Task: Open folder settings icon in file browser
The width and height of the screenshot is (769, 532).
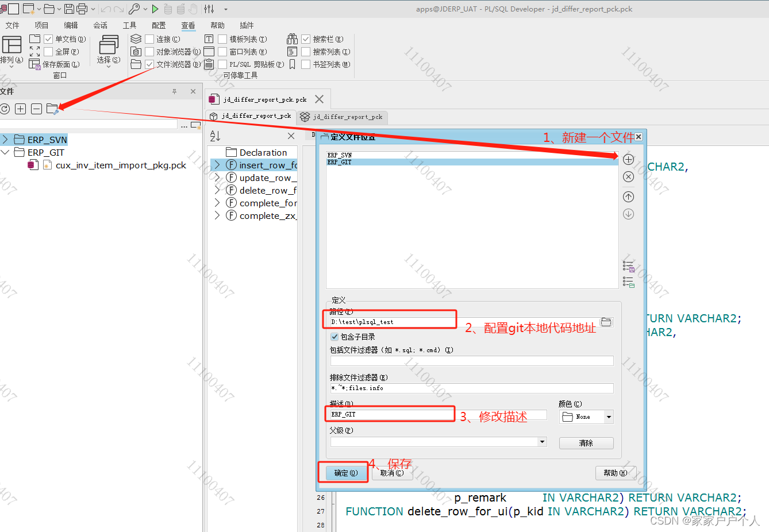Action: pyautogui.click(x=52, y=109)
